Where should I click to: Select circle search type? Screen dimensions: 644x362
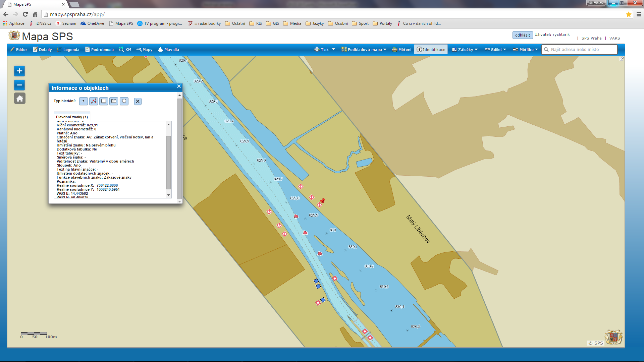click(124, 101)
